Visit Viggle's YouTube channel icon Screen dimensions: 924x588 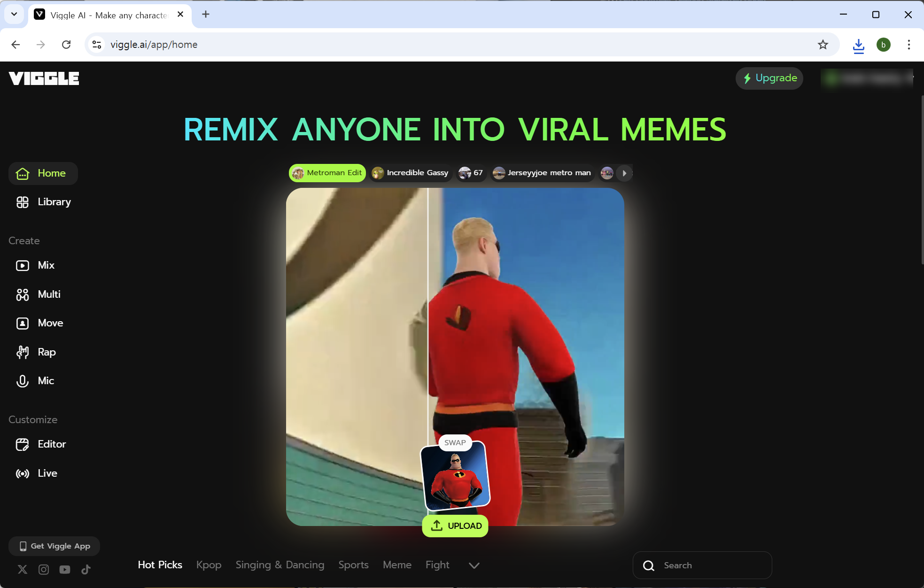tap(65, 570)
